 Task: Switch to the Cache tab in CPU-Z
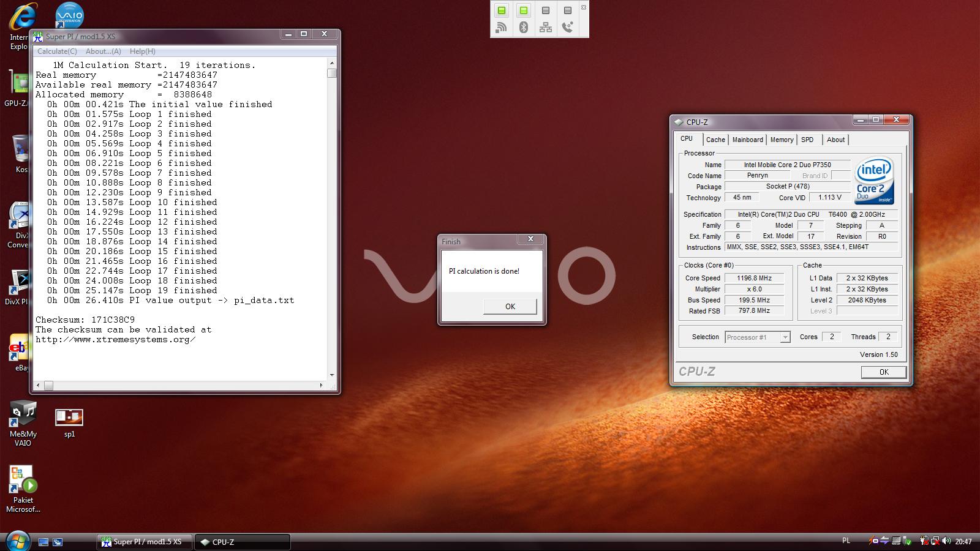(x=715, y=140)
